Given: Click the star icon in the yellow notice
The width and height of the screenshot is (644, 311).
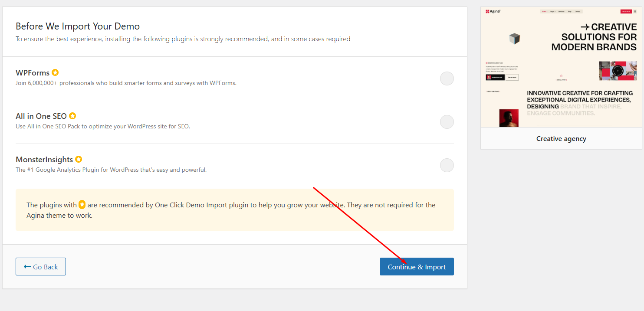Looking at the screenshot, I should (x=82, y=205).
